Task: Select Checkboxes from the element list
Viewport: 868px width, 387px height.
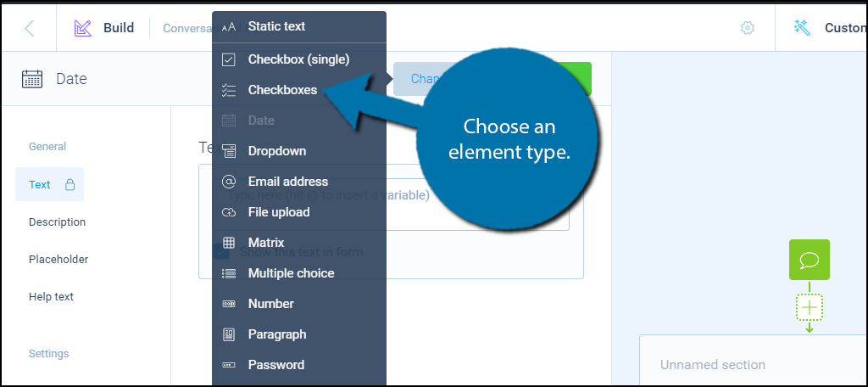Action: [282, 90]
